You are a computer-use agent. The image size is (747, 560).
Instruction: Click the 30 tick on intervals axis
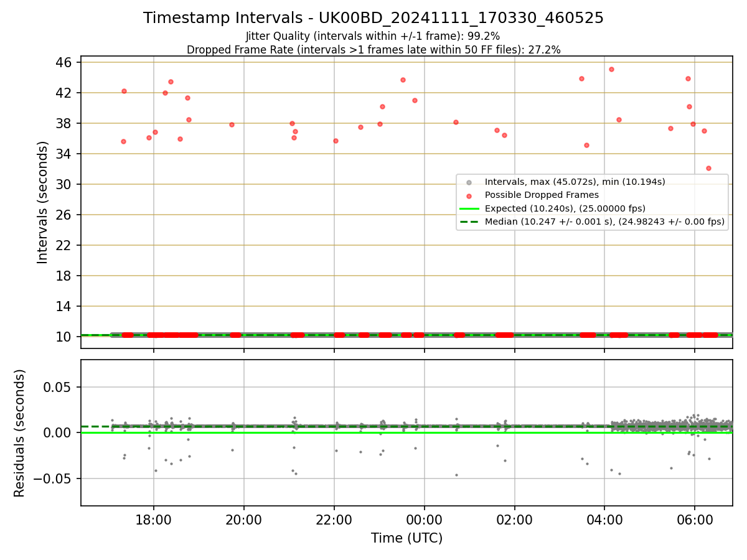64,184
